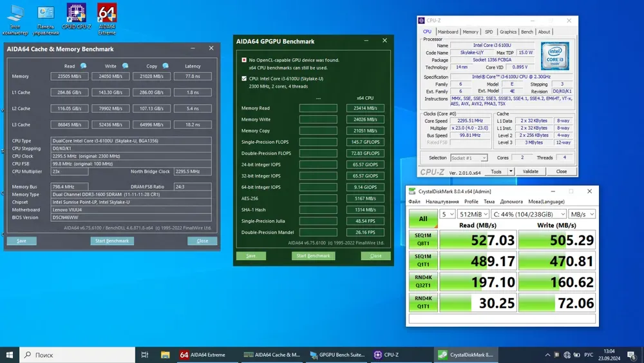
Task: Click the Write column icon in AIDA64 benchmark
Action: (125, 66)
